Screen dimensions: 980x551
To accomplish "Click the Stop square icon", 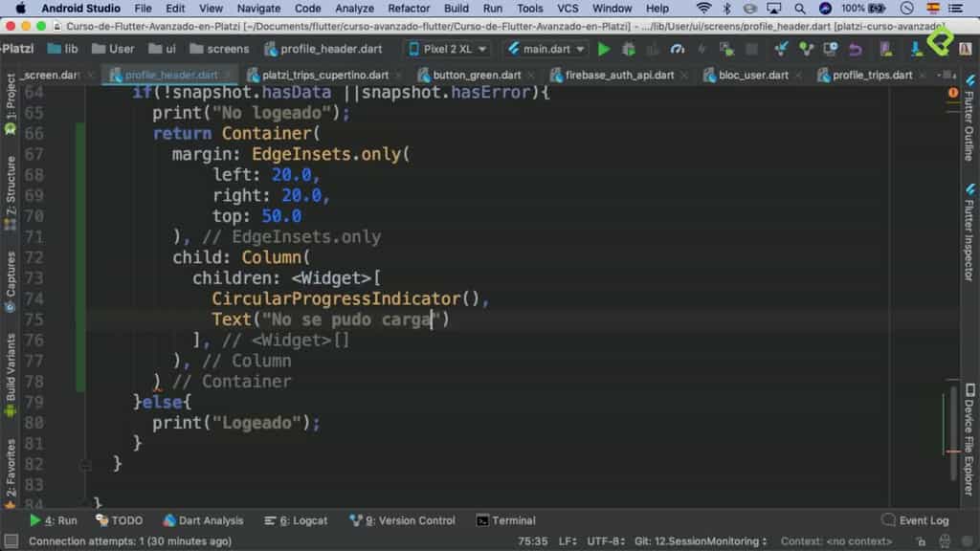I will [752, 49].
